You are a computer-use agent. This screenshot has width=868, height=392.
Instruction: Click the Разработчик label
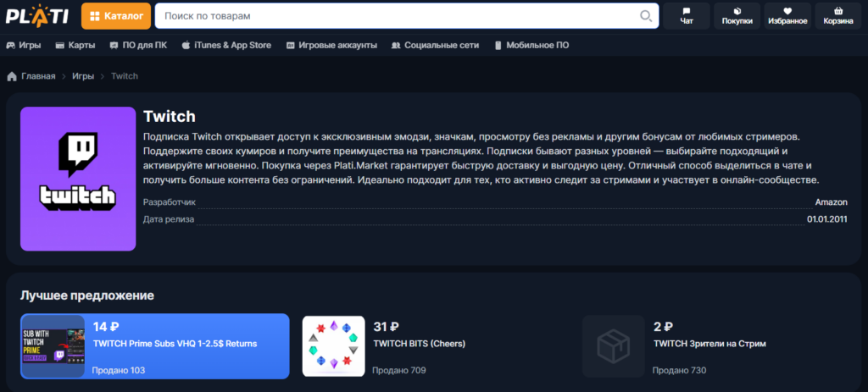(170, 202)
